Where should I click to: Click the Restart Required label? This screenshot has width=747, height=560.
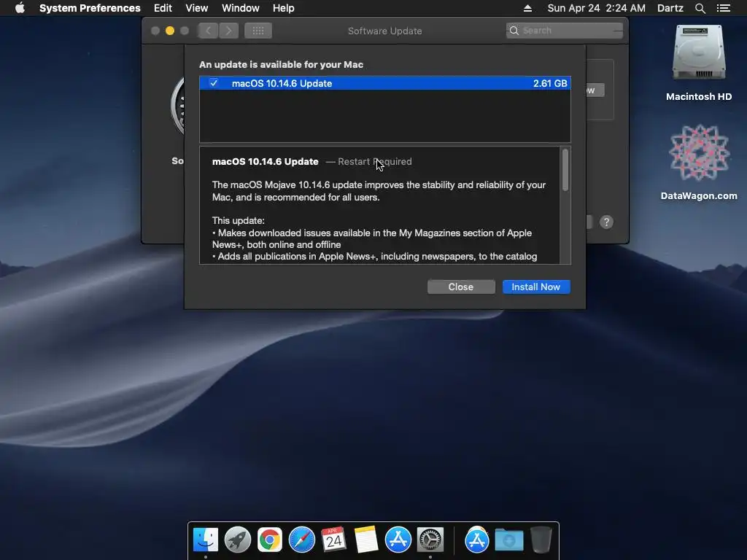[x=375, y=161]
